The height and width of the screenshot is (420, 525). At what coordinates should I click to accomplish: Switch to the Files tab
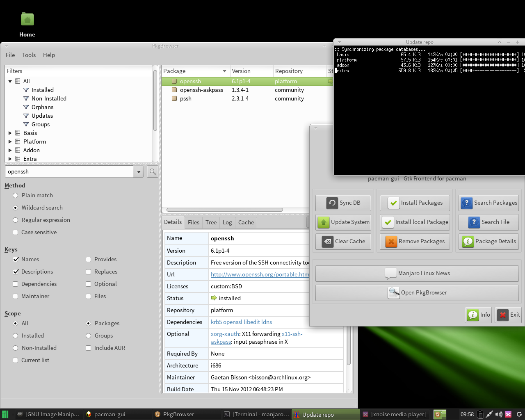(x=194, y=222)
